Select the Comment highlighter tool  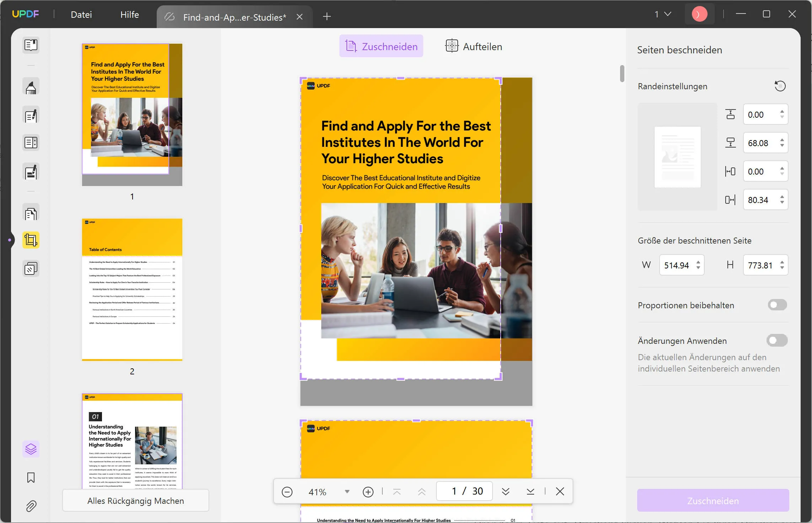[31, 86]
